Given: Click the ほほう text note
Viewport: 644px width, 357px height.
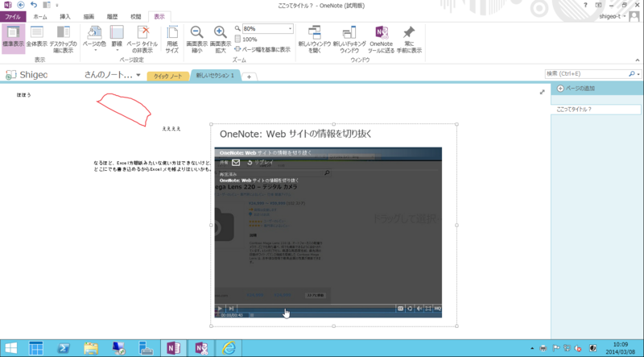Looking at the screenshot, I should click(24, 95).
